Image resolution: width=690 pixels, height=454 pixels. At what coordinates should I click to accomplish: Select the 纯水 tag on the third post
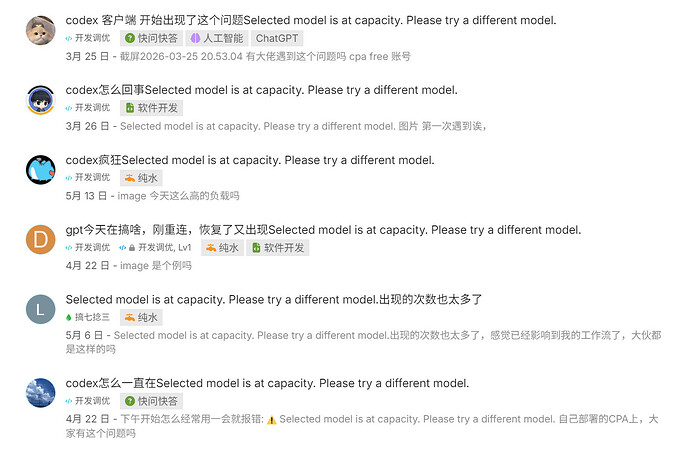point(141,178)
